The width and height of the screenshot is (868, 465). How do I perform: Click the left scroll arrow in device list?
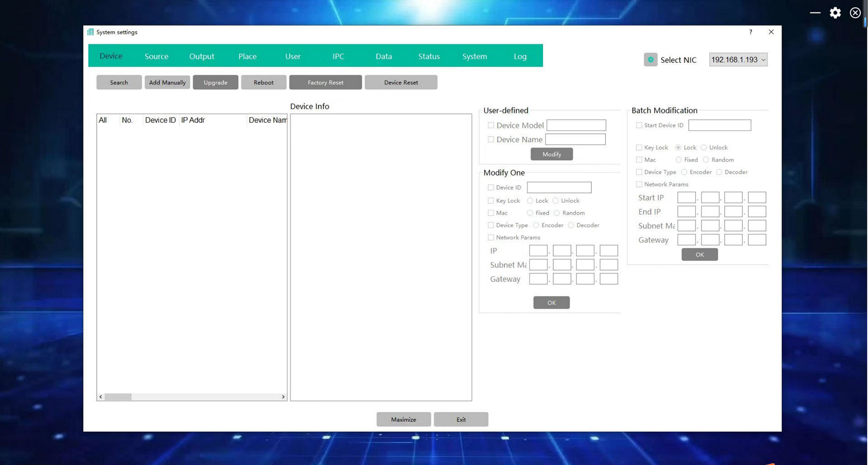tap(101, 397)
